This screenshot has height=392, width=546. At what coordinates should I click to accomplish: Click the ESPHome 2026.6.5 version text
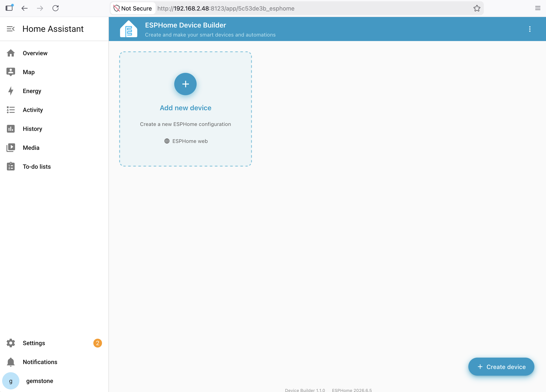[x=352, y=390]
